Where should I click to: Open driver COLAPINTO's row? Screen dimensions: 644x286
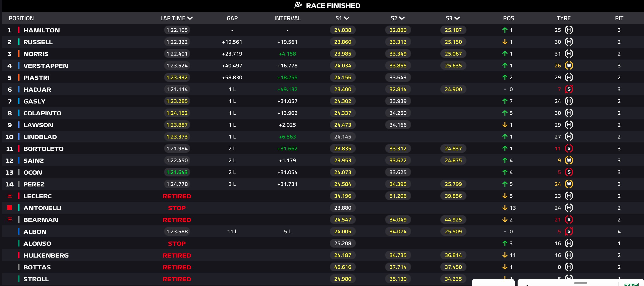pyautogui.click(x=323, y=113)
